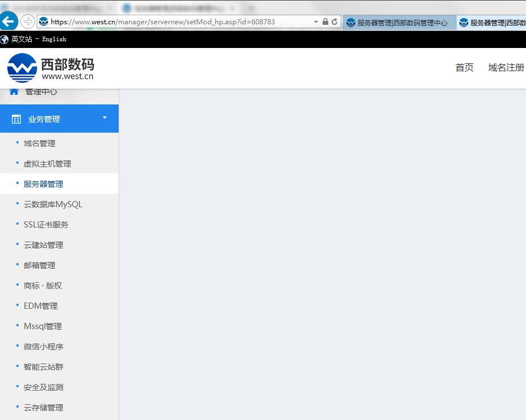Open 首页 in top navigation
526x420 pixels.
click(x=464, y=68)
